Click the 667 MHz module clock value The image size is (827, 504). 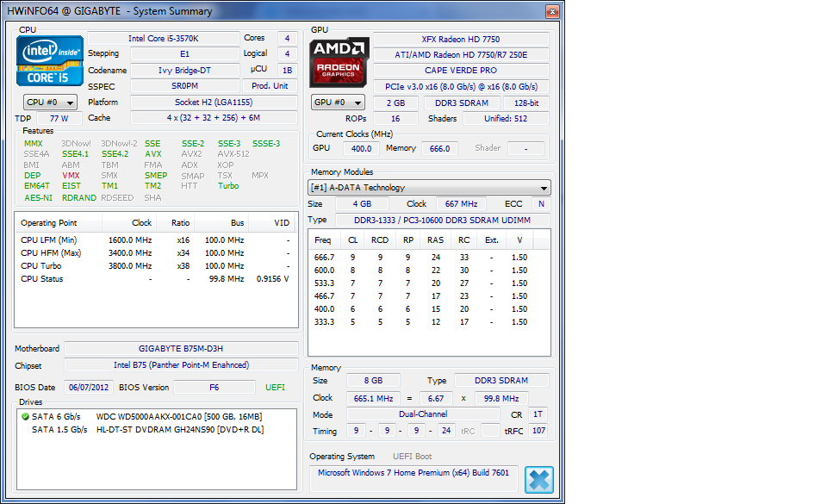461,204
